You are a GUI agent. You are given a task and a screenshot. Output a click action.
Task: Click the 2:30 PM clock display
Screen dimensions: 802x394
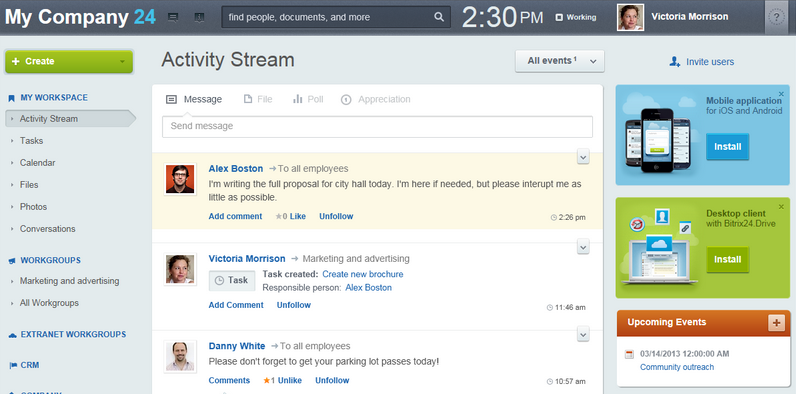click(x=502, y=17)
